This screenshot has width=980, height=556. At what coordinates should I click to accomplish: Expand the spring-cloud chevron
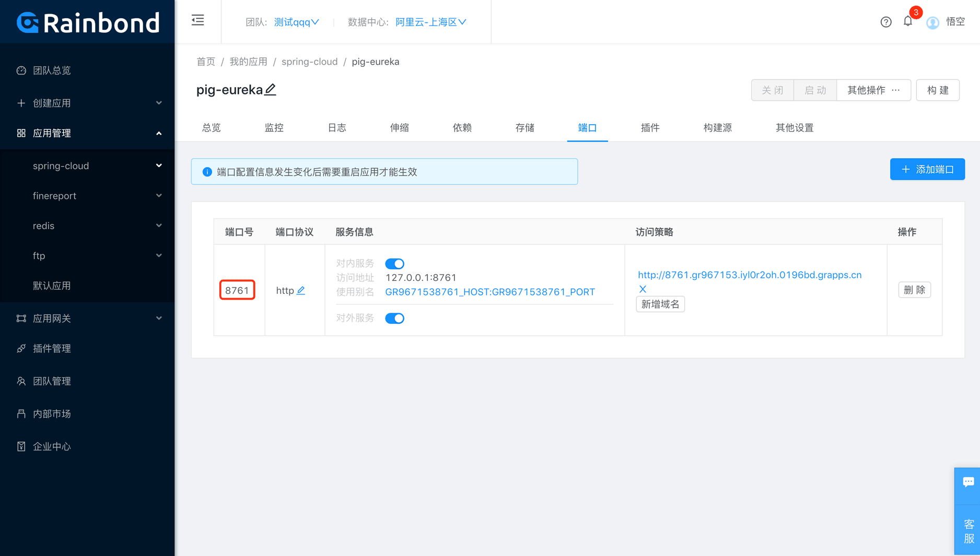point(159,165)
